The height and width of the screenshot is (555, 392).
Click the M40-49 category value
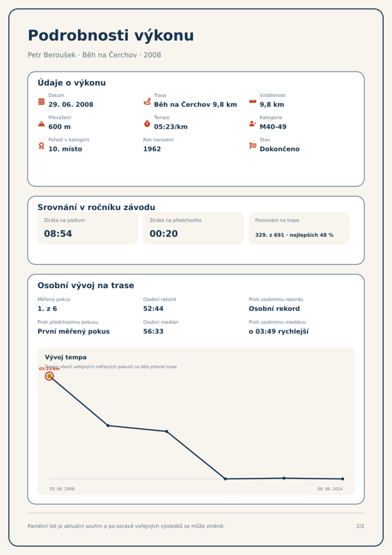click(x=273, y=127)
